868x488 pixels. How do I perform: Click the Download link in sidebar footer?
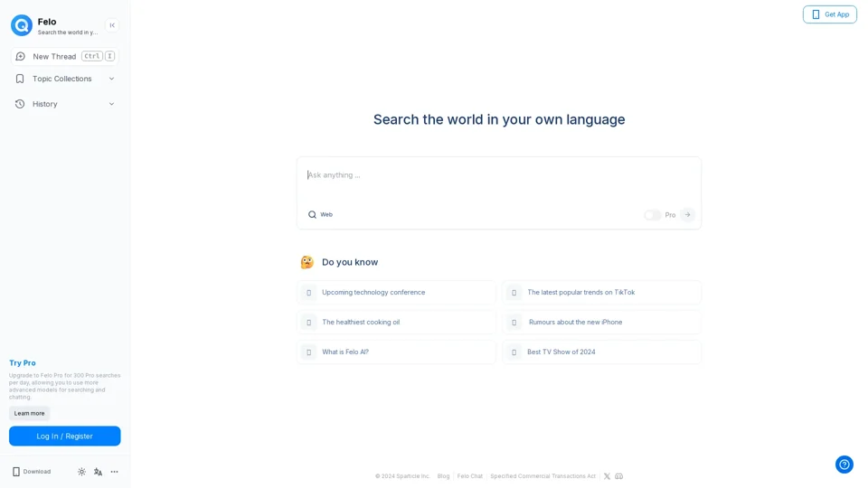[x=32, y=472]
